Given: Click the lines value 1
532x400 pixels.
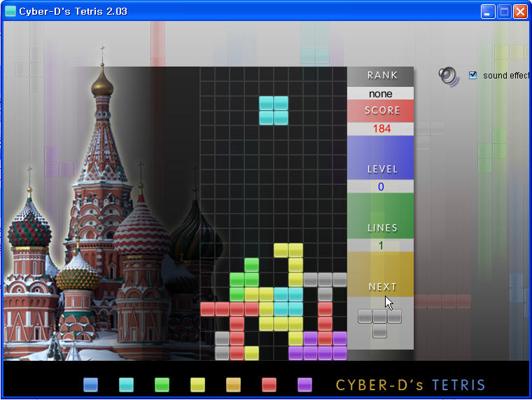Looking at the screenshot, I should [x=381, y=245].
